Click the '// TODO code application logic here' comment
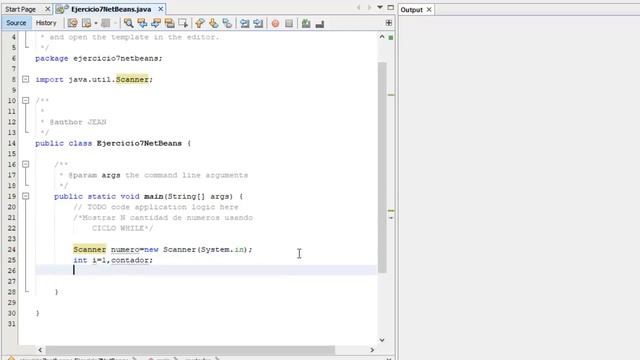The width and height of the screenshot is (640, 360). [156, 207]
